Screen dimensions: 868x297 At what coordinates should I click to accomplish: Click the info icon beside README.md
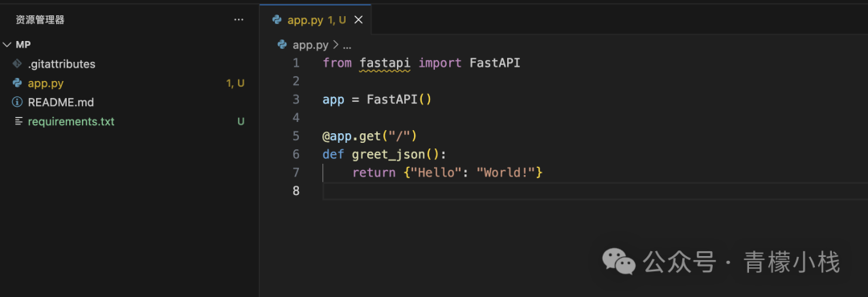pyautogui.click(x=17, y=102)
